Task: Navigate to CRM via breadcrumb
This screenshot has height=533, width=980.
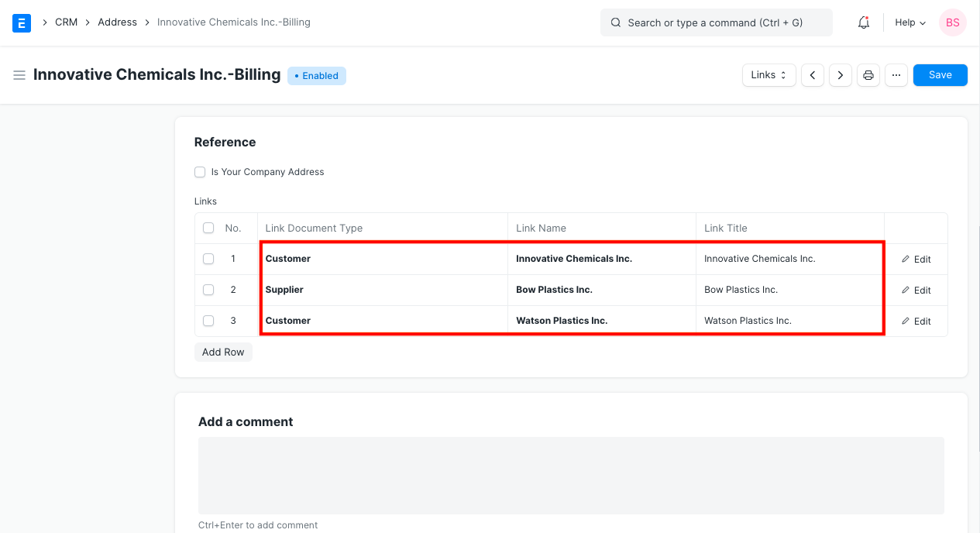Action: point(66,22)
